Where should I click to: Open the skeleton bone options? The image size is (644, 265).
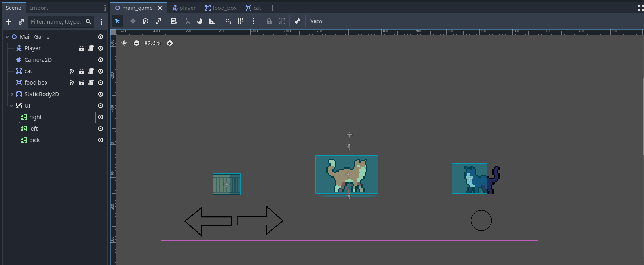click(x=298, y=21)
